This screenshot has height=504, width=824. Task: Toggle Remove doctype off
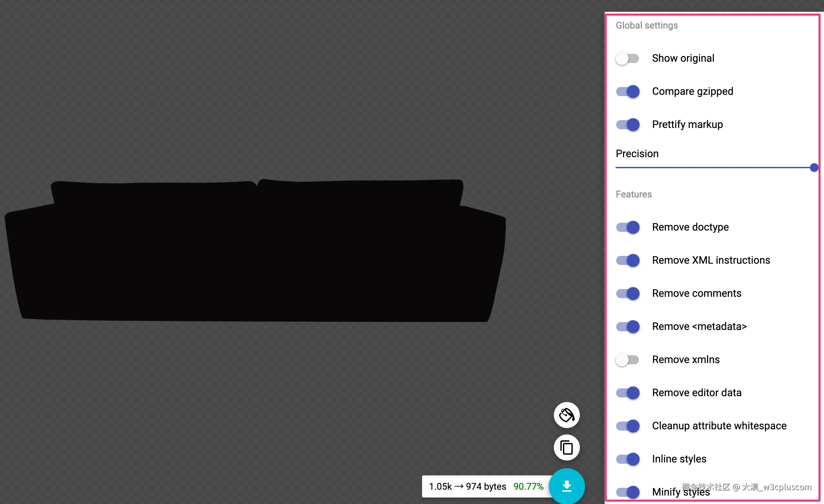pos(628,227)
